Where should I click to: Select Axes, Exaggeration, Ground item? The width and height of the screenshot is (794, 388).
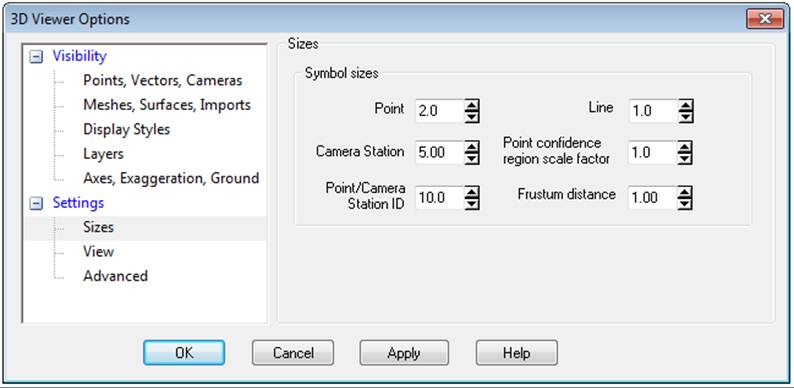pos(171,178)
